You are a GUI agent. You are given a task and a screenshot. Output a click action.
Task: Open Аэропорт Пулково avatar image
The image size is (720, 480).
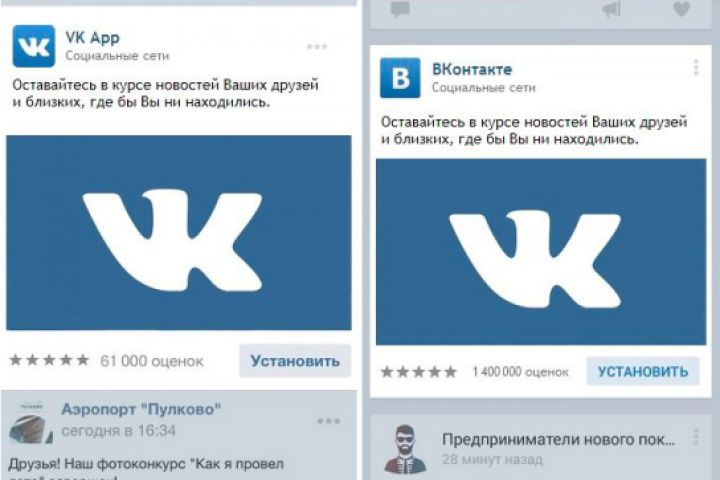[31, 424]
